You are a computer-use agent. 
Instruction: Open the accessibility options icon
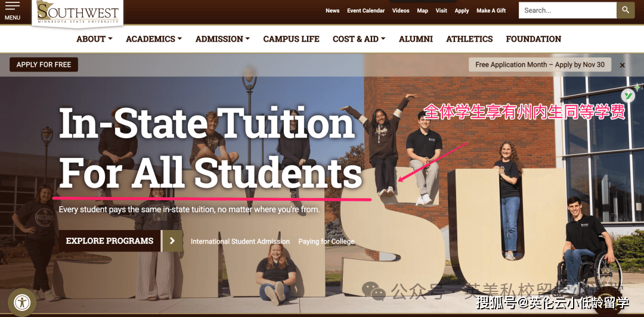pyautogui.click(x=22, y=303)
